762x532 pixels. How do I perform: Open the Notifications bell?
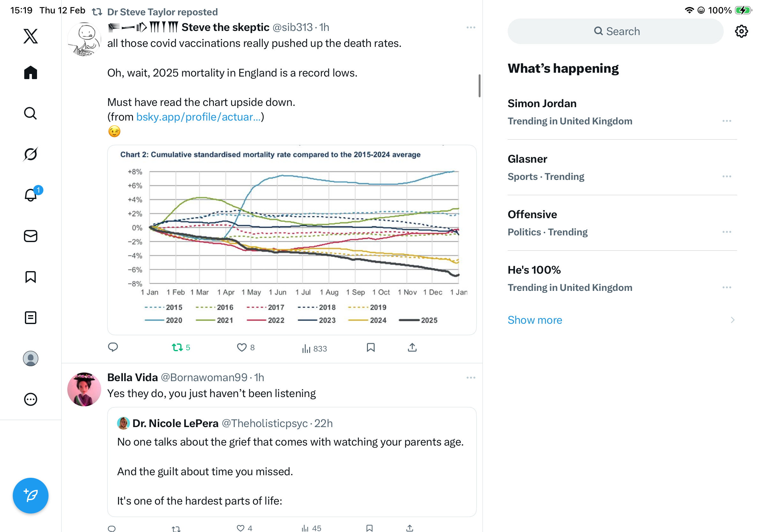point(31,195)
